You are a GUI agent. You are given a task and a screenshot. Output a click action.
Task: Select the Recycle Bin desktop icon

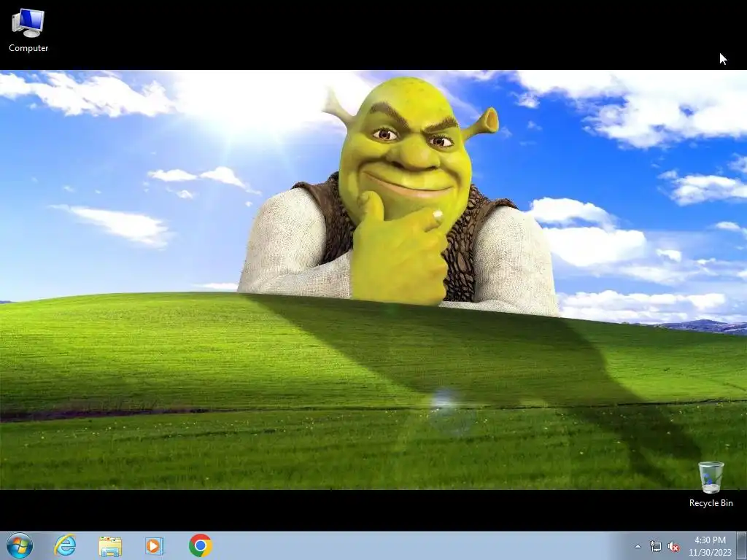[x=711, y=484]
